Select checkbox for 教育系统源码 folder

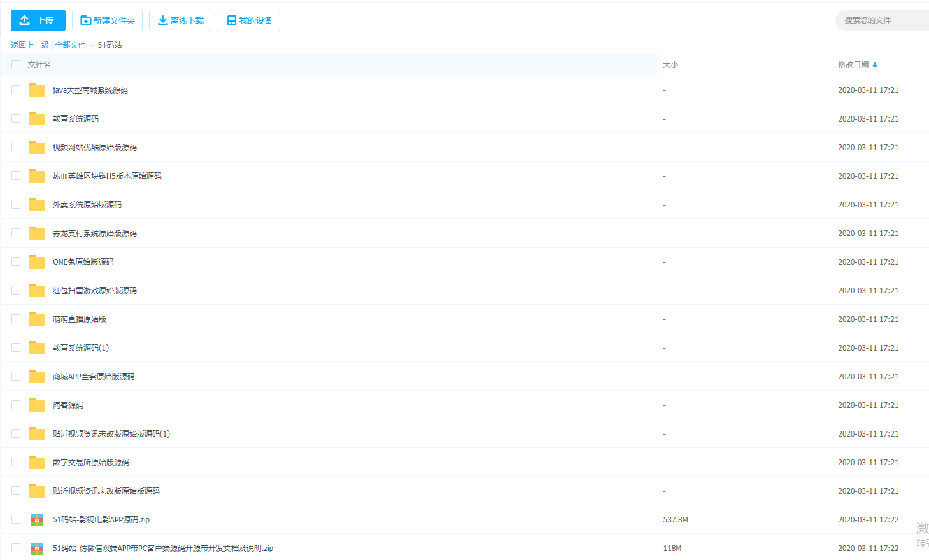coord(16,119)
